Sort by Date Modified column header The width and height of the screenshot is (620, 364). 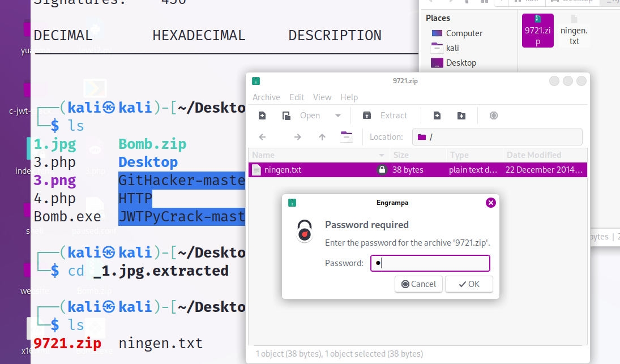point(545,155)
